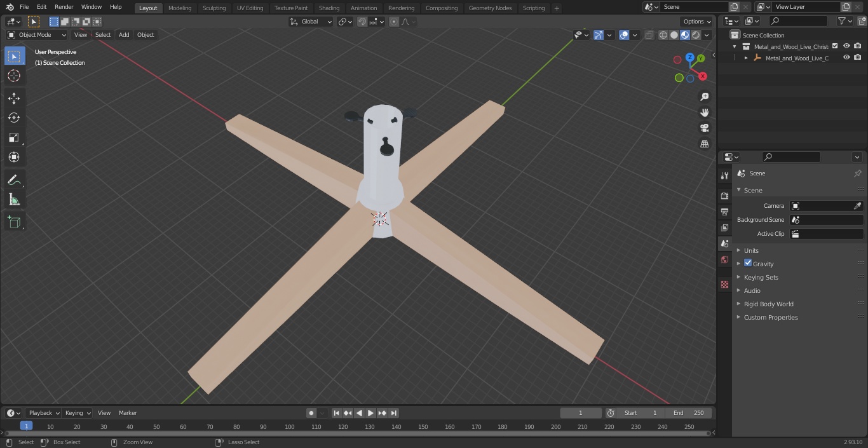Click the camera eyedropper icon
The width and height of the screenshot is (868, 448).
pos(857,206)
